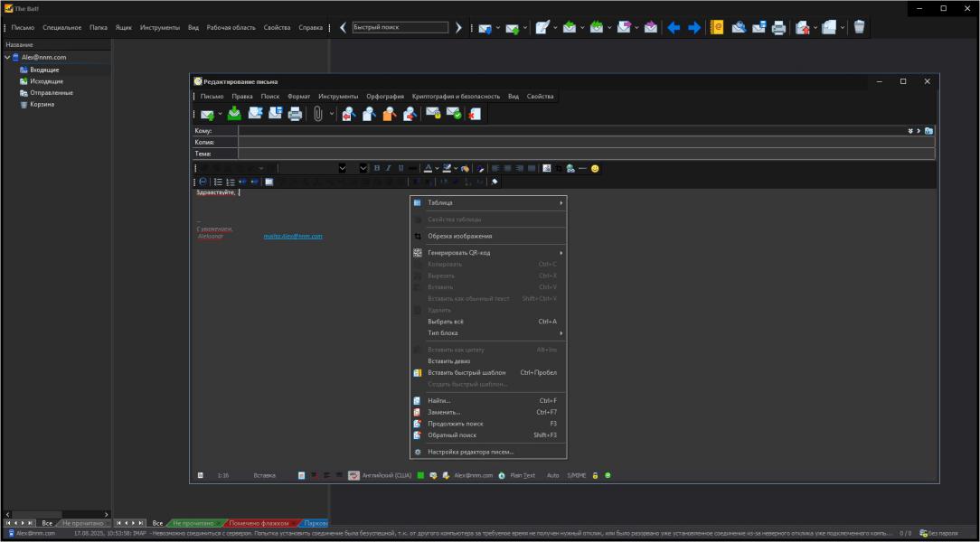Toggle italic text formatting
Image resolution: width=980 pixels, height=542 pixels.
point(389,168)
